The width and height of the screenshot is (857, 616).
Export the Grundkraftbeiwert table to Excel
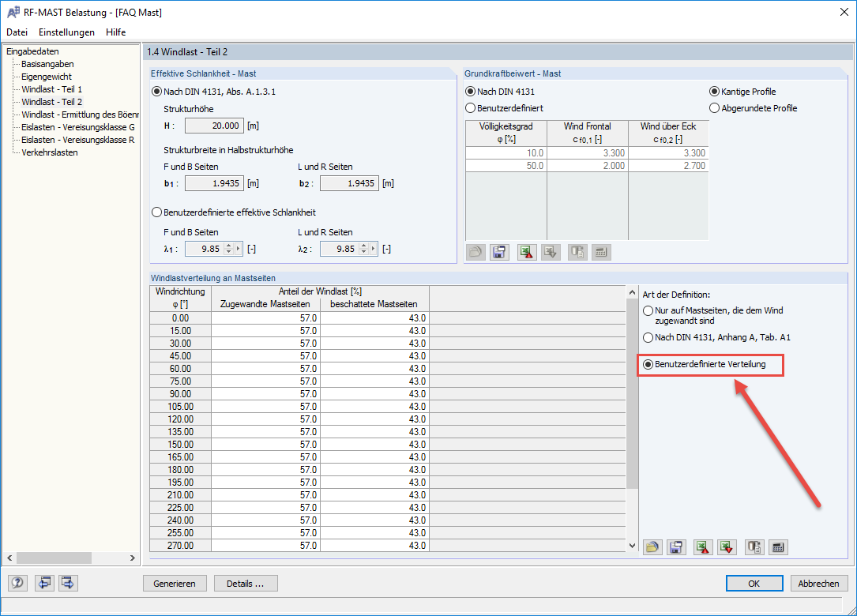coord(526,252)
